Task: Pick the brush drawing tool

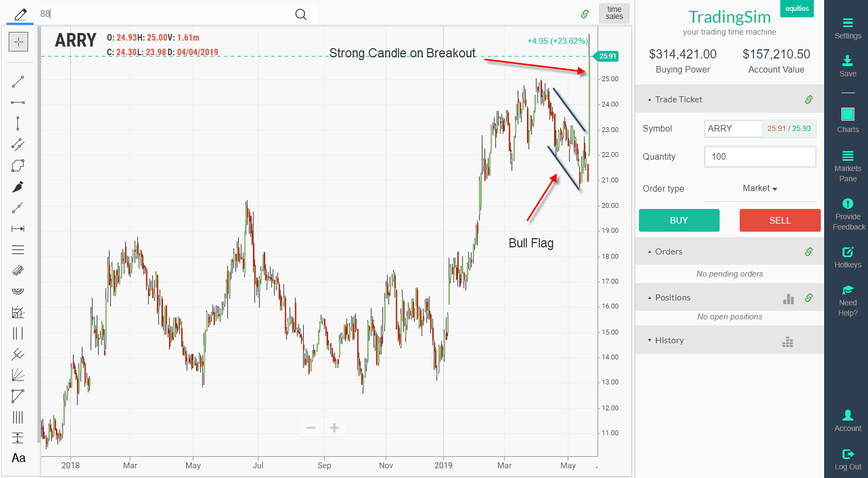Action: (x=18, y=187)
